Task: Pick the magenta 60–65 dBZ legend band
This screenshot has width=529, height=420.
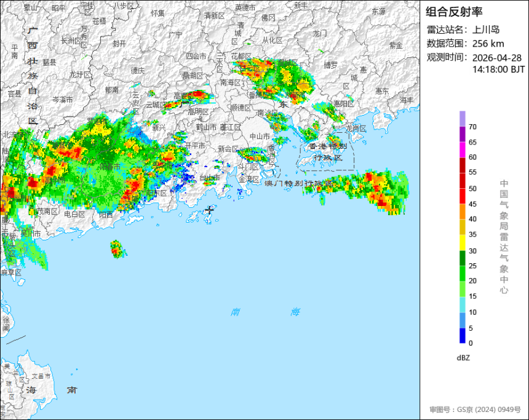Action: pyautogui.click(x=462, y=149)
